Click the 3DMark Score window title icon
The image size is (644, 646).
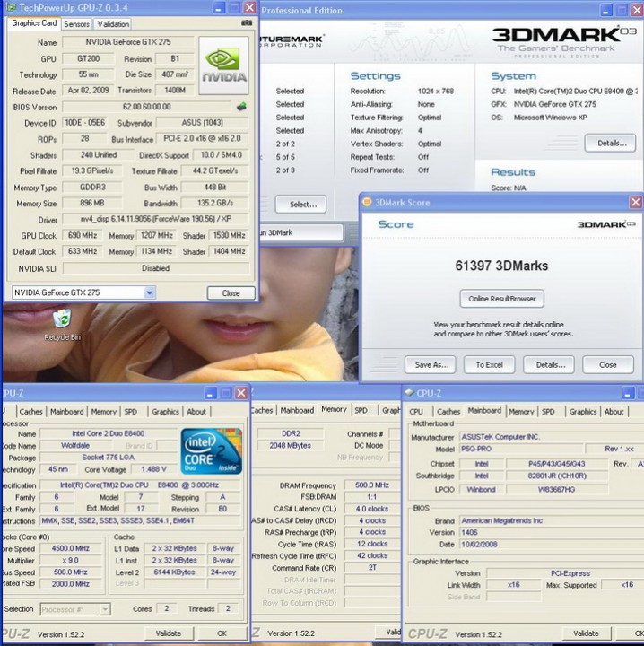pos(367,202)
